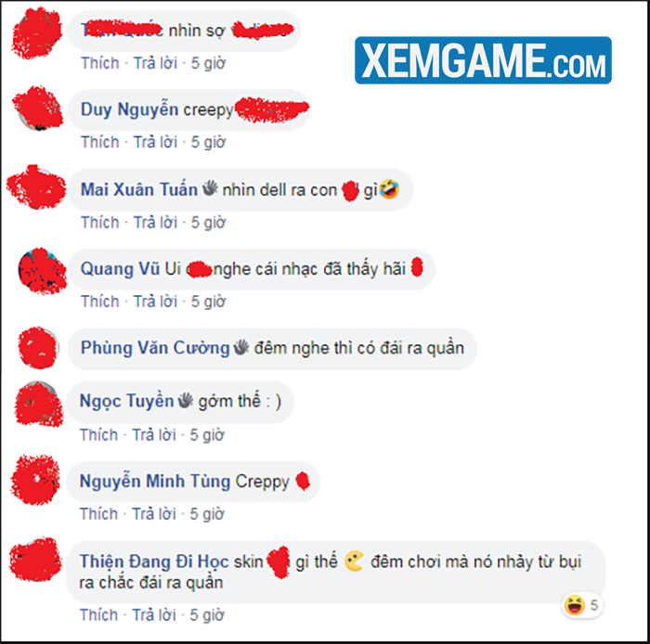Open the XEMGAME.COM logo
Viewport: 650px width, 644px height.
click(x=483, y=60)
